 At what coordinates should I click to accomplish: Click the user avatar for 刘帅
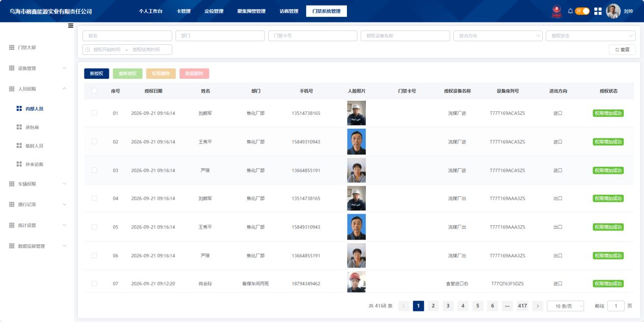613,11
